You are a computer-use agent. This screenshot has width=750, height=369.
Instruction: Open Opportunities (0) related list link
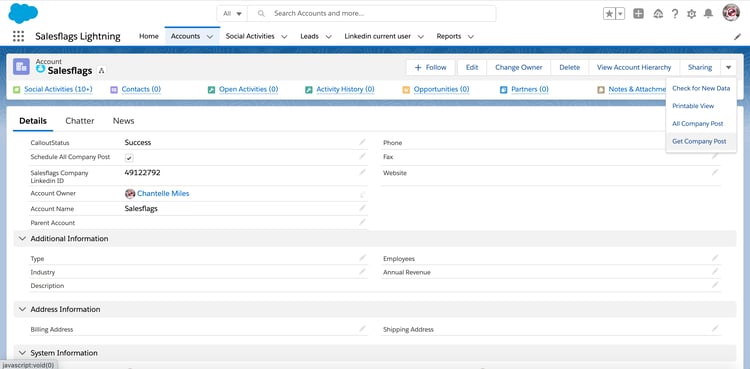point(441,89)
